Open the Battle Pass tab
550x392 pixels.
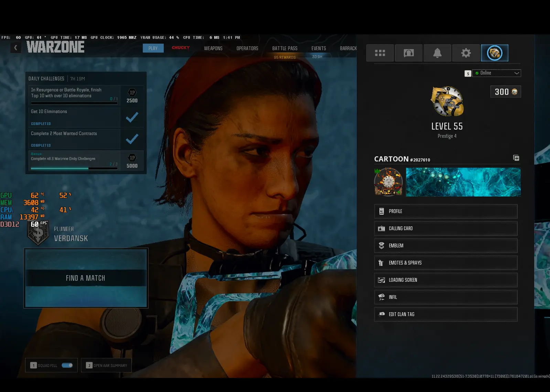tap(285, 48)
